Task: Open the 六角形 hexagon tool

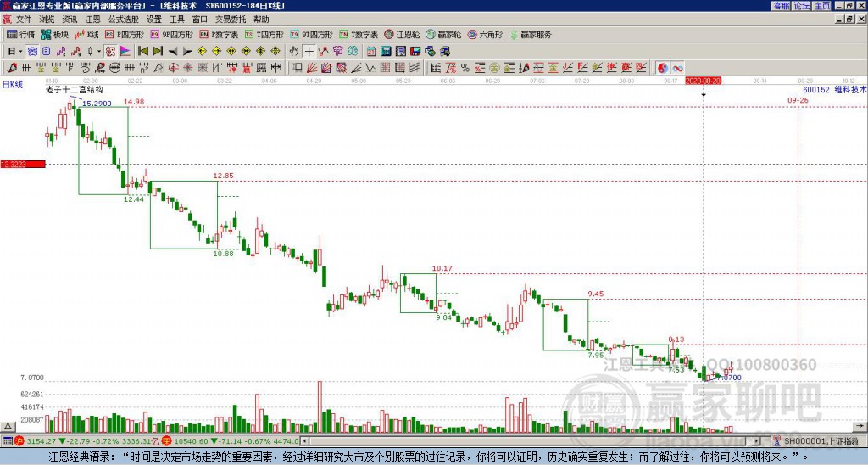Action: (x=486, y=34)
